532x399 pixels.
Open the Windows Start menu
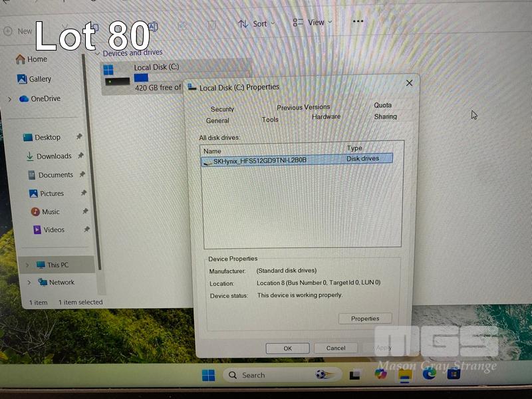click(208, 375)
